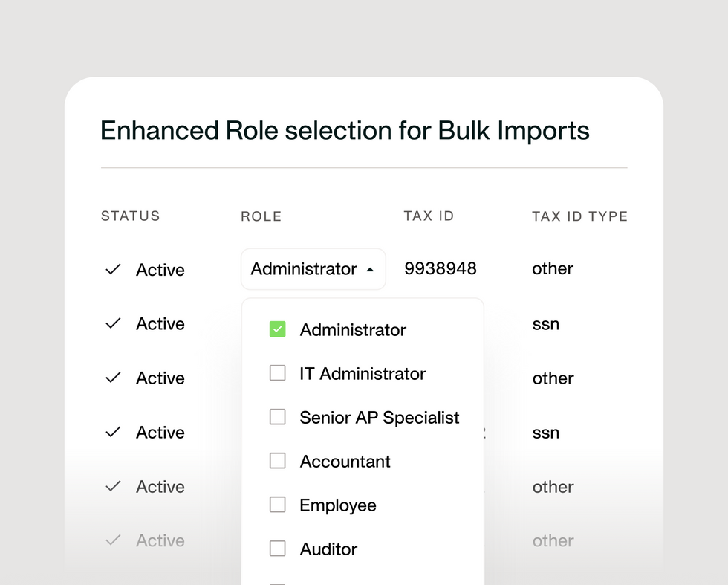
Task: Click the STATUS column header
Action: tap(131, 216)
